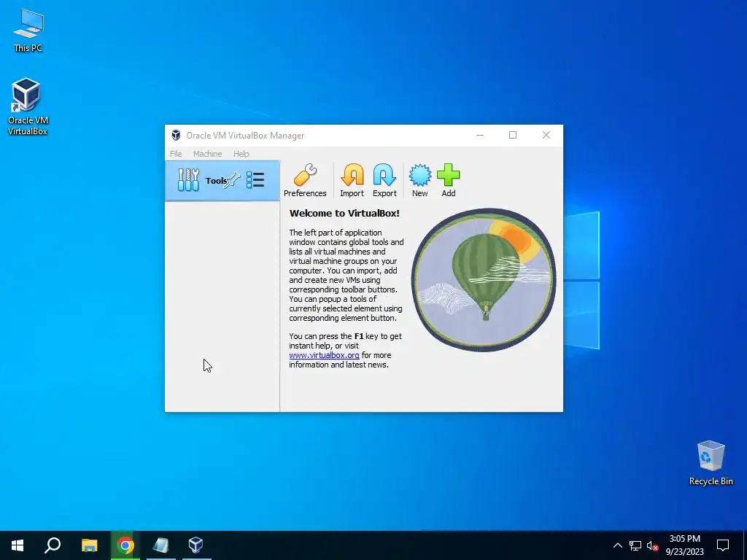Close the VirtualBox Manager window
Viewport: 747px width, 560px height.
tap(546, 135)
